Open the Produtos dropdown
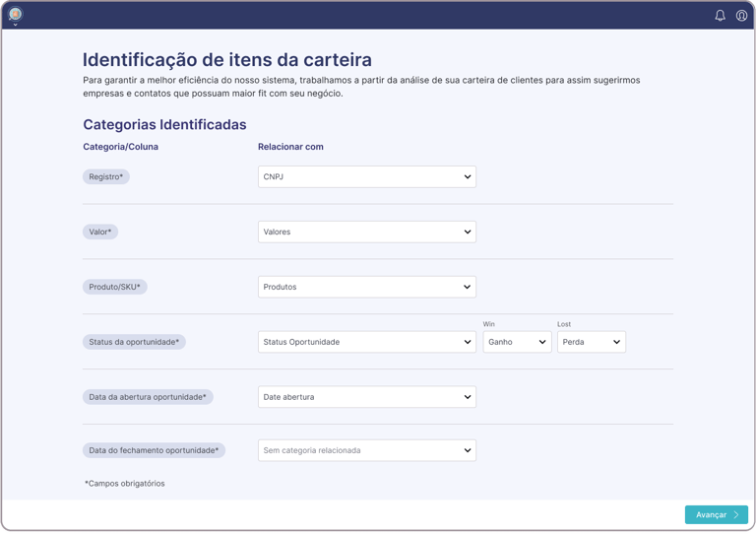 (x=366, y=287)
